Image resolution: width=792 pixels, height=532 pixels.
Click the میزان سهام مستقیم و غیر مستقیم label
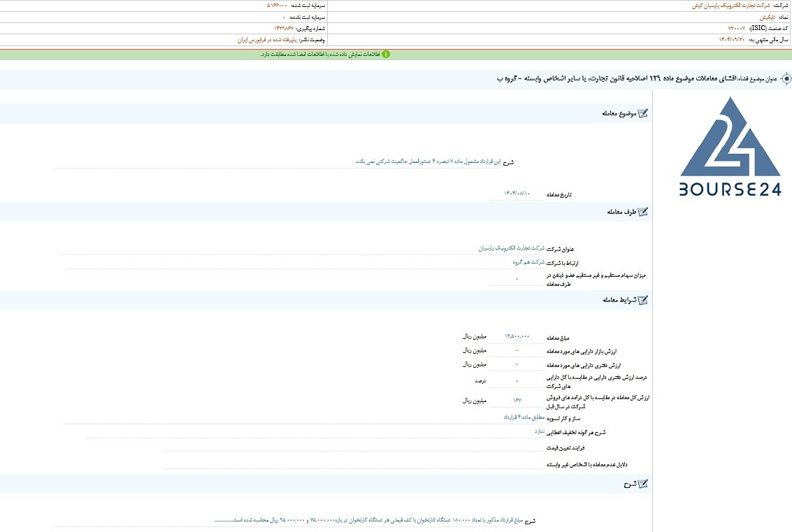pyautogui.click(x=596, y=280)
